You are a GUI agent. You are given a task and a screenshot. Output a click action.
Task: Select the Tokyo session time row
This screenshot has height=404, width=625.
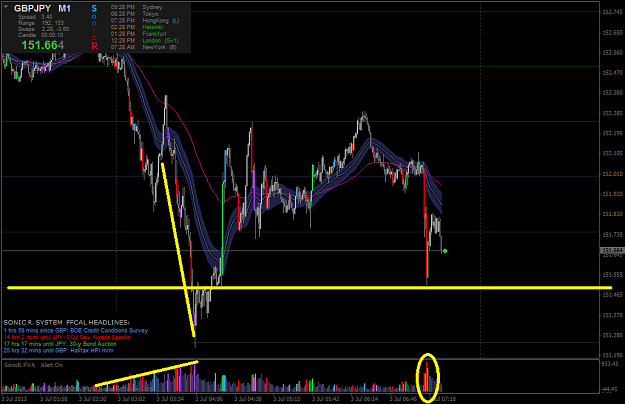coord(134,14)
